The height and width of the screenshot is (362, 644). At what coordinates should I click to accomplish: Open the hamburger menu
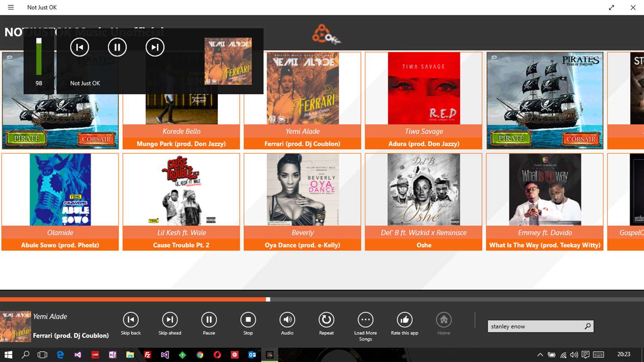(11, 7)
